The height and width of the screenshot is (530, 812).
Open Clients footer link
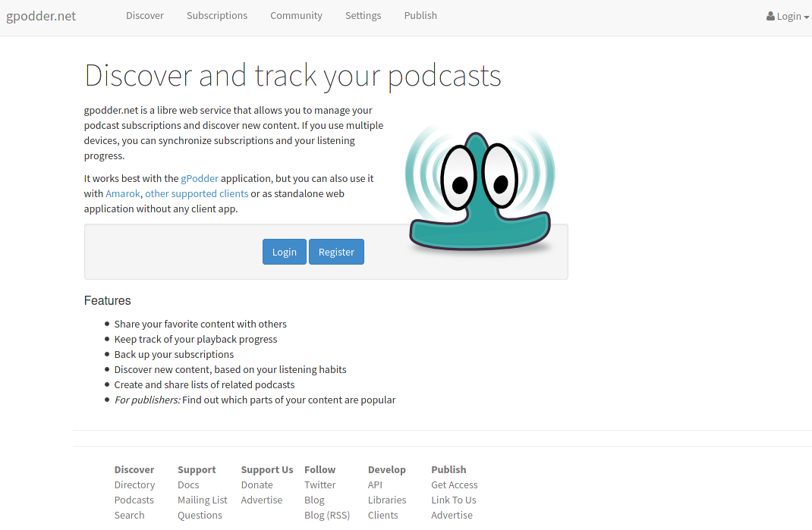[x=382, y=515]
